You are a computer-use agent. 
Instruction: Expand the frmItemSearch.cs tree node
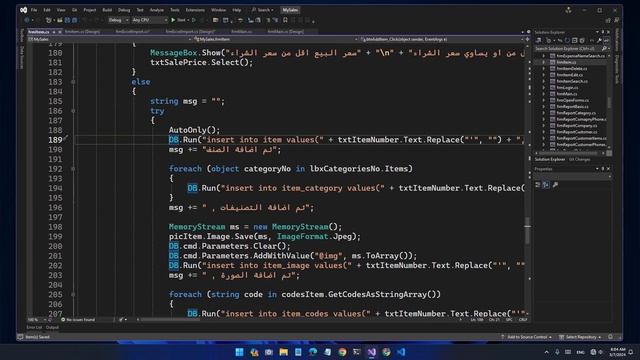[x=544, y=81]
